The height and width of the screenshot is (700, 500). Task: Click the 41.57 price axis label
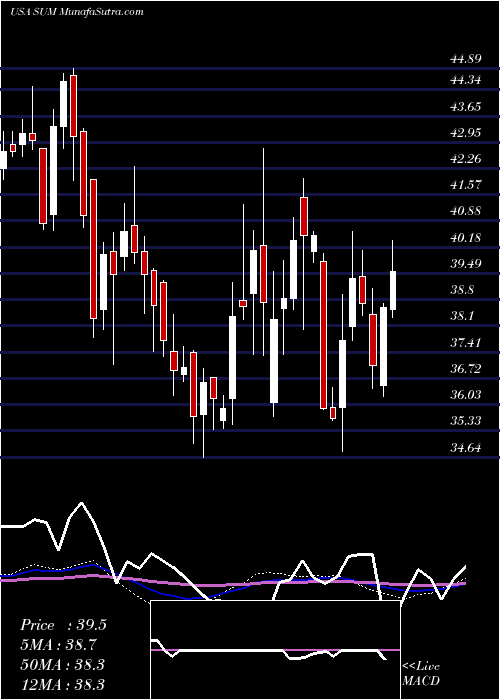point(465,185)
